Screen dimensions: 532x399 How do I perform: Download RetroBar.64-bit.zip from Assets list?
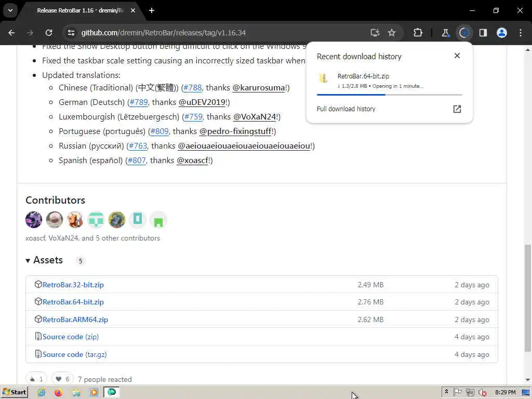tap(73, 302)
